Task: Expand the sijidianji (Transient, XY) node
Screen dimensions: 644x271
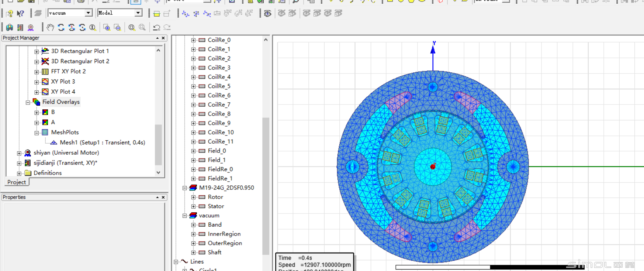Action: point(19,163)
